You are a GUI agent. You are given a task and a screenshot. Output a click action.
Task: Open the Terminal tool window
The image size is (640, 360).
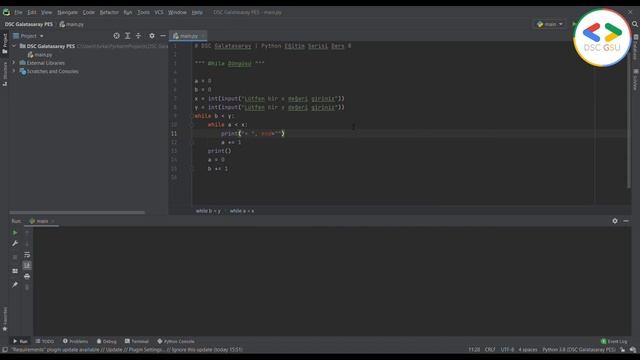137,341
